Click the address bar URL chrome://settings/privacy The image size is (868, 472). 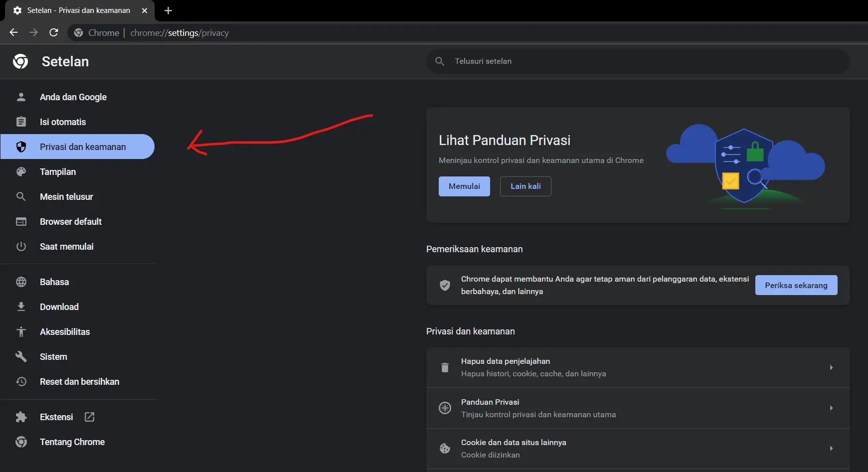pos(179,33)
